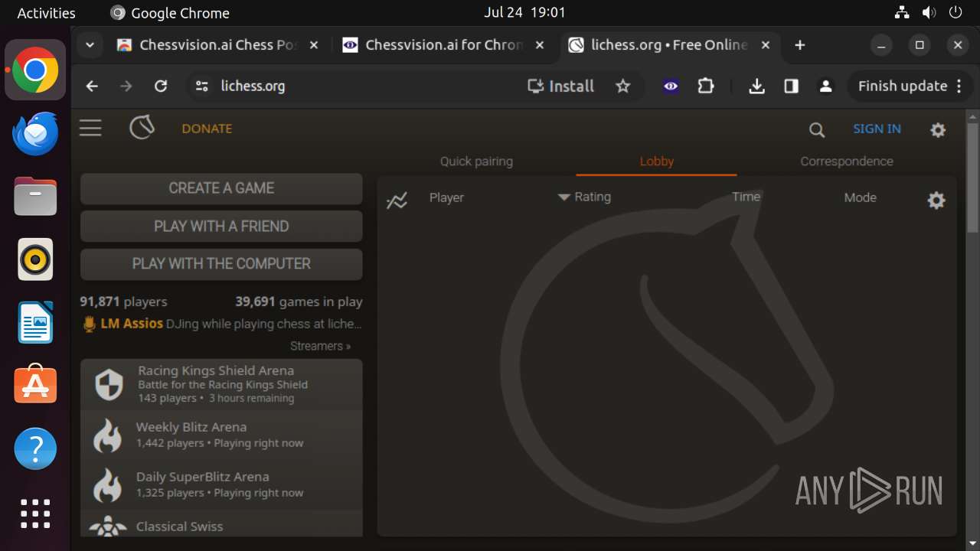Open Help from the dock
The image size is (980, 551).
coord(35,448)
